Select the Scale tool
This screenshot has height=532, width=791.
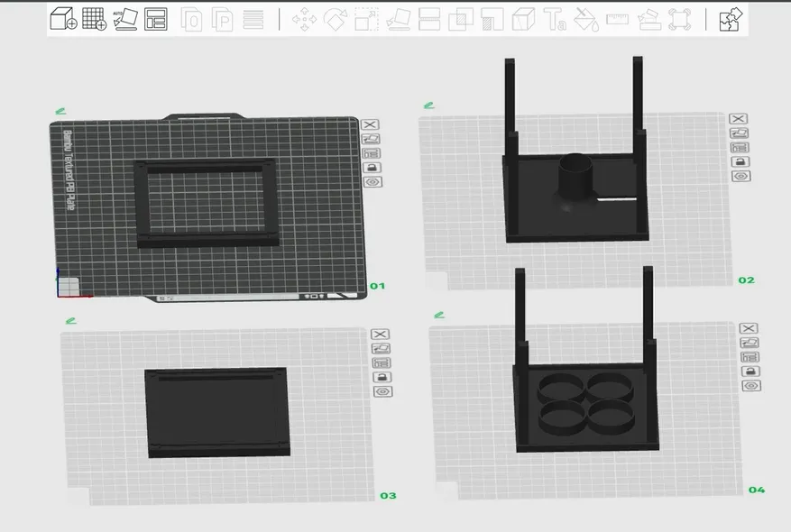[x=367, y=20]
